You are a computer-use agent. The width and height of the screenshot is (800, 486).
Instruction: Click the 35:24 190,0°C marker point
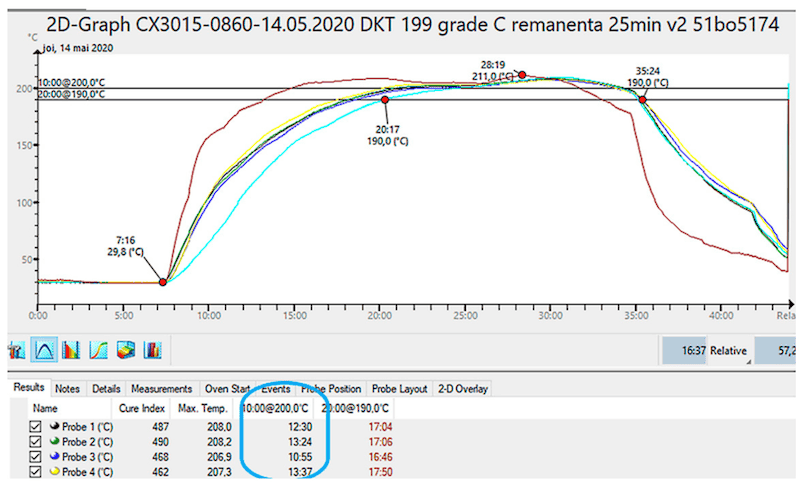pyautogui.click(x=643, y=100)
